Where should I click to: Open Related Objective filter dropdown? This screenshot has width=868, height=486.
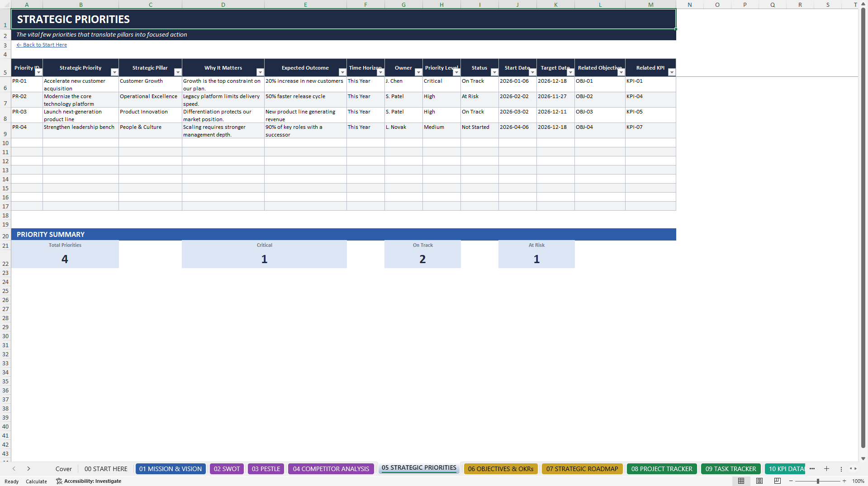(x=621, y=72)
